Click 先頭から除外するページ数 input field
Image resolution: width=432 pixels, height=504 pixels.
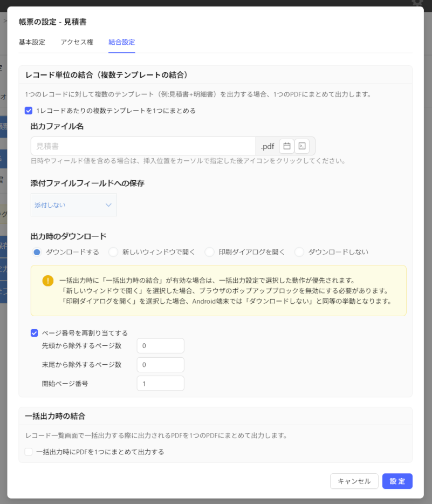pos(161,346)
